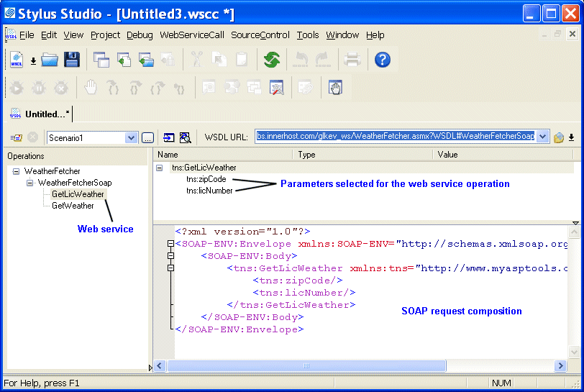Open the WebServiceCall menu

pyautogui.click(x=191, y=35)
